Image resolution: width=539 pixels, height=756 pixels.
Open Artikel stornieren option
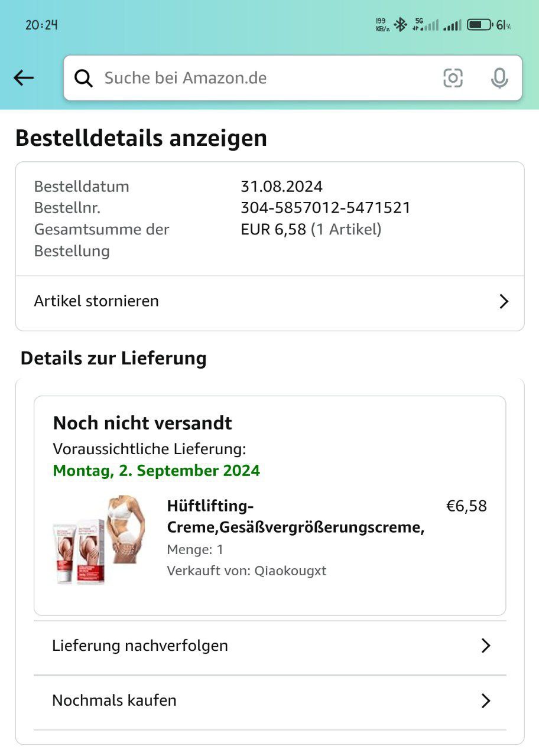(x=269, y=301)
